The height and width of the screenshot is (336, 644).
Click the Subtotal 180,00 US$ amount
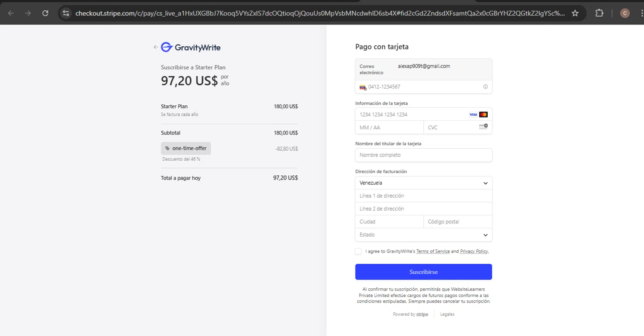coord(286,133)
